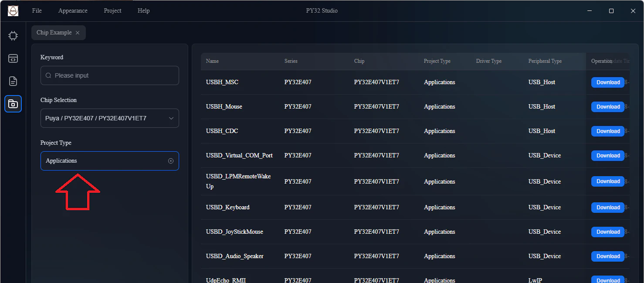Select the USBH_MSC name cell
The width and height of the screenshot is (644, 283).
pos(222,82)
